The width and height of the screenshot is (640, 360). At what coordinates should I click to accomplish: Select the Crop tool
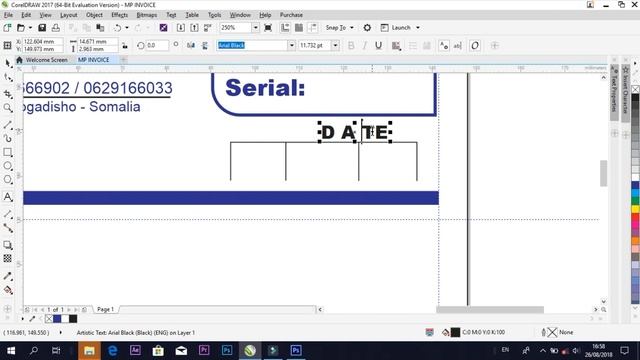click(8, 94)
